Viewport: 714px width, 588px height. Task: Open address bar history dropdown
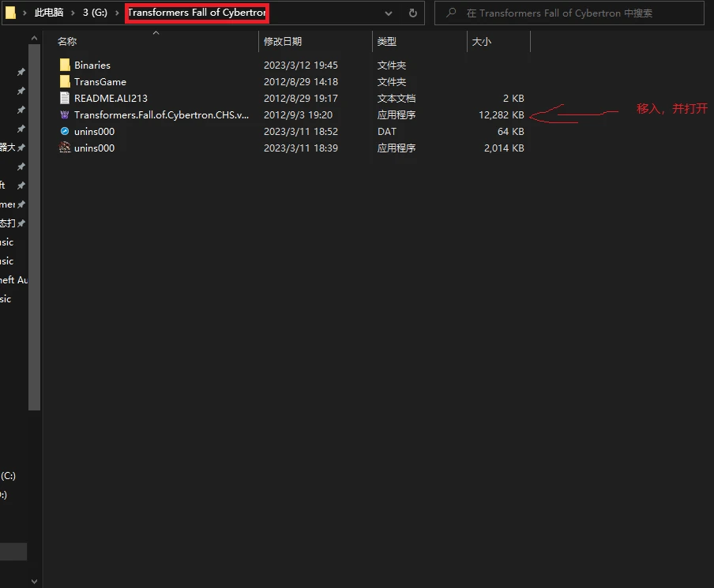coord(389,13)
